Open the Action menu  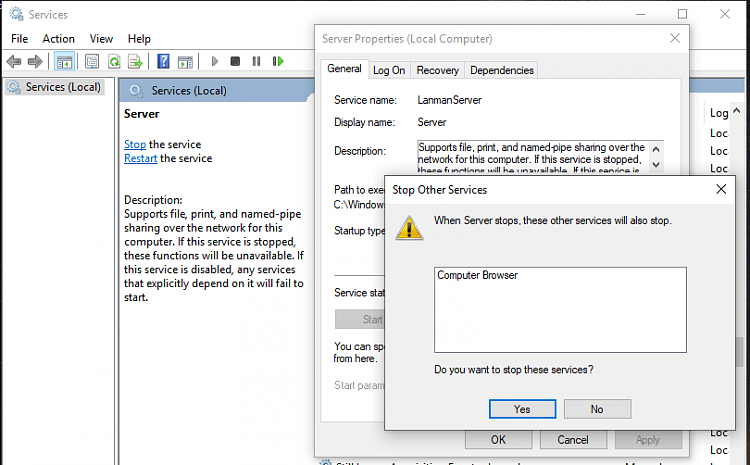coord(58,39)
